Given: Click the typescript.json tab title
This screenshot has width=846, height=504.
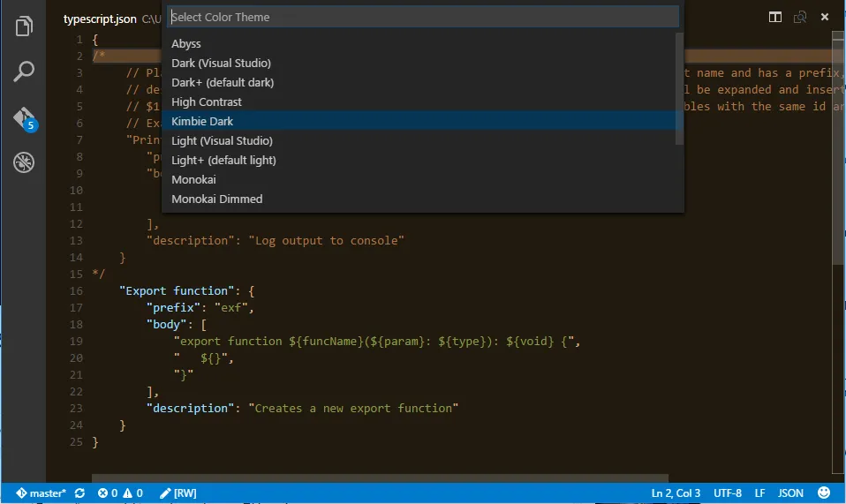Looking at the screenshot, I should (100, 19).
